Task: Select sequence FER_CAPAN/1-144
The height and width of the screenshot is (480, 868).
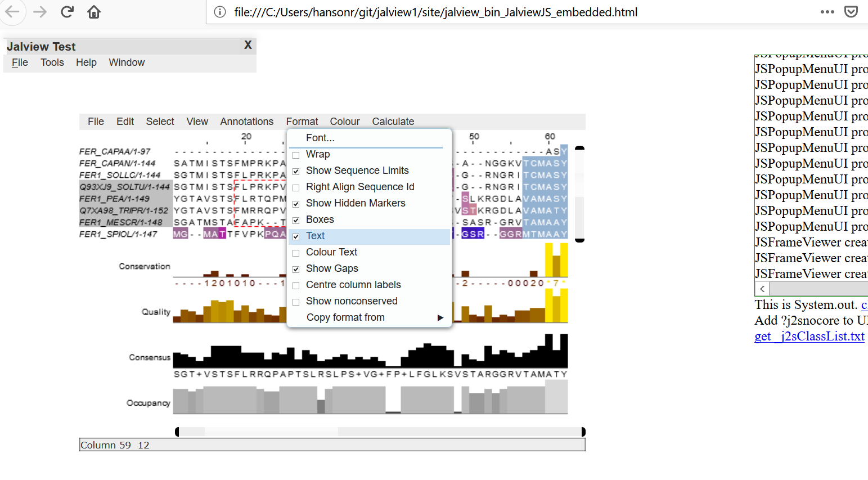Action: [117, 163]
